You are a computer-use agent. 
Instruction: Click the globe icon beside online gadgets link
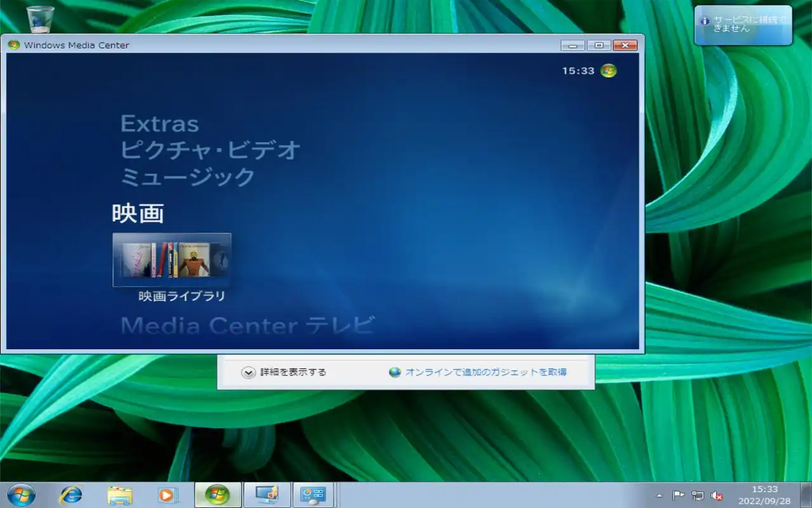click(395, 372)
